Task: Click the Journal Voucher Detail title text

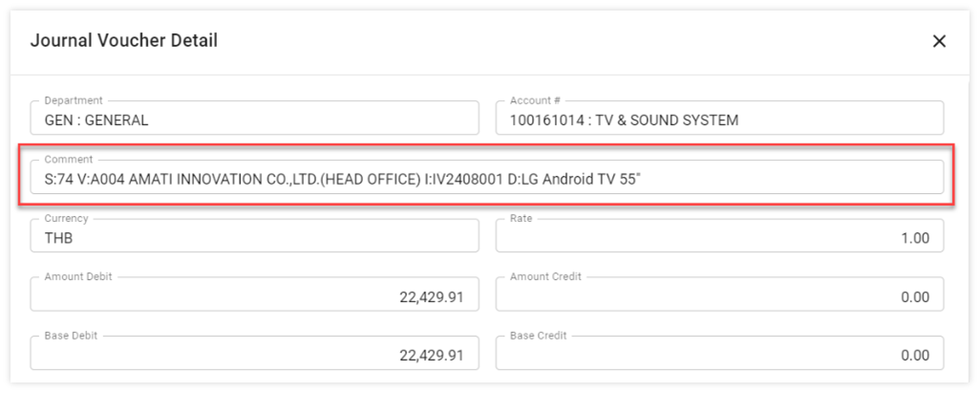Action: [x=124, y=41]
